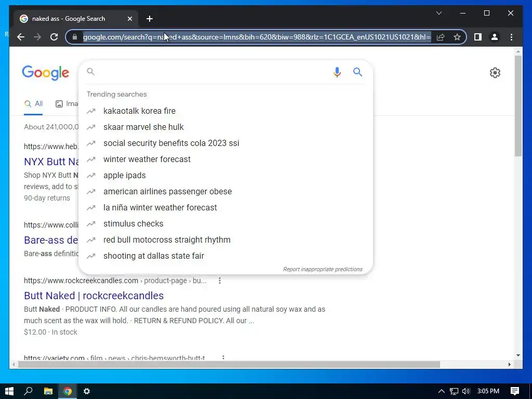Image resolution: width=532 pixels, height=399 pixels.
Task: Select the All results tab
Action: click(33, 104)
